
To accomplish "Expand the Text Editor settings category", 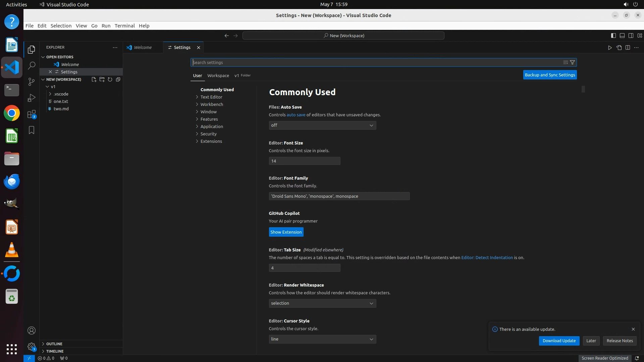I will pos(211,97).
